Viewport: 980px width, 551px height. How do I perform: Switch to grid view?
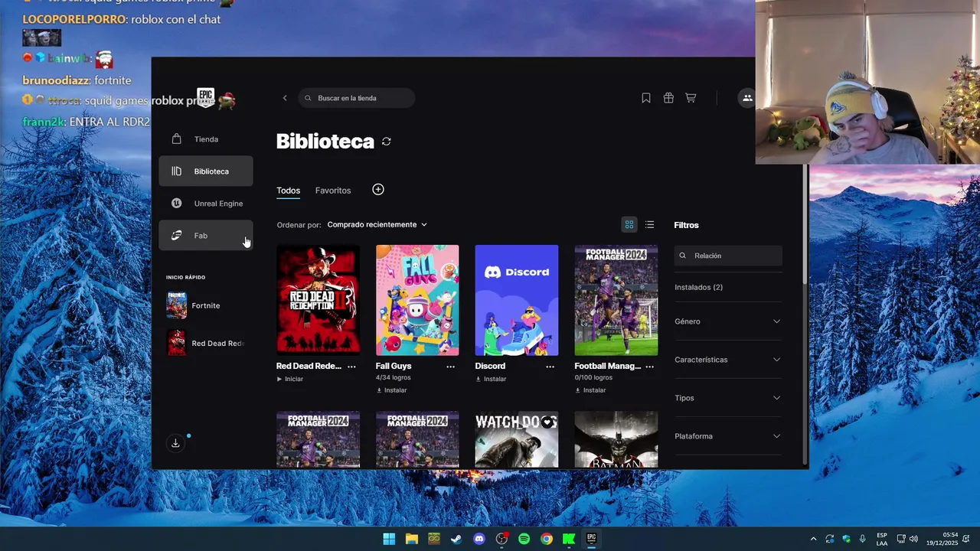pyautogui.click(x=629, y=225)
